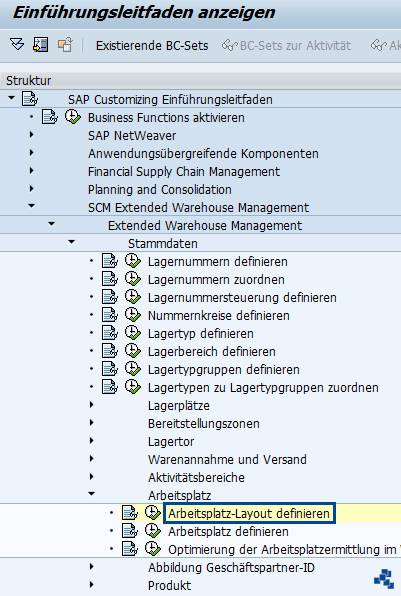The height and width of the screenshot is (596, 401).
Task: Expand the Produkt node
Action: tap(92, 585)
